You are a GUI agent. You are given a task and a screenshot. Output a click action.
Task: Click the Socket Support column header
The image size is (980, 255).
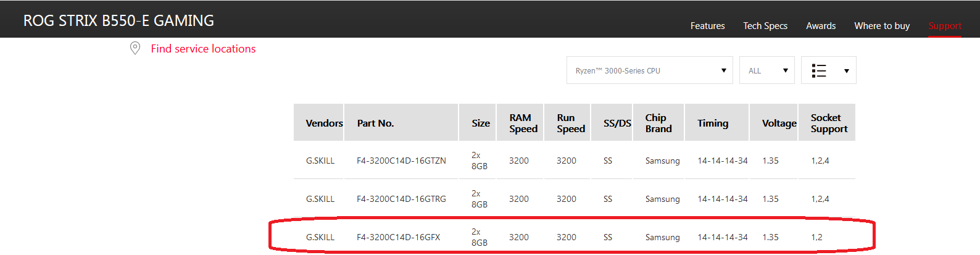coord(827,123)
